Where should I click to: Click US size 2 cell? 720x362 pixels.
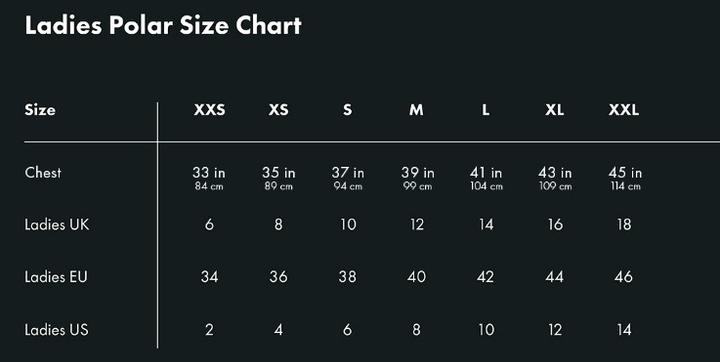[x=209, y=330]
